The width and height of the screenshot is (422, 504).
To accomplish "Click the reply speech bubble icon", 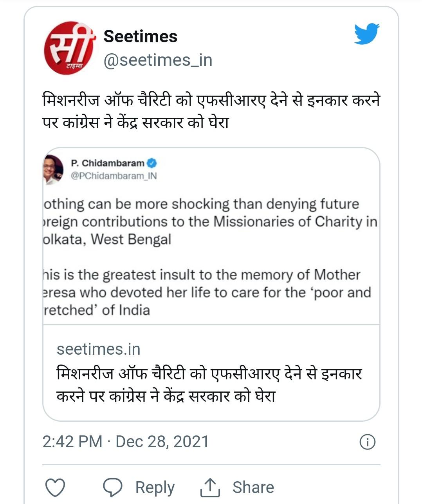I will coord(112,488).
